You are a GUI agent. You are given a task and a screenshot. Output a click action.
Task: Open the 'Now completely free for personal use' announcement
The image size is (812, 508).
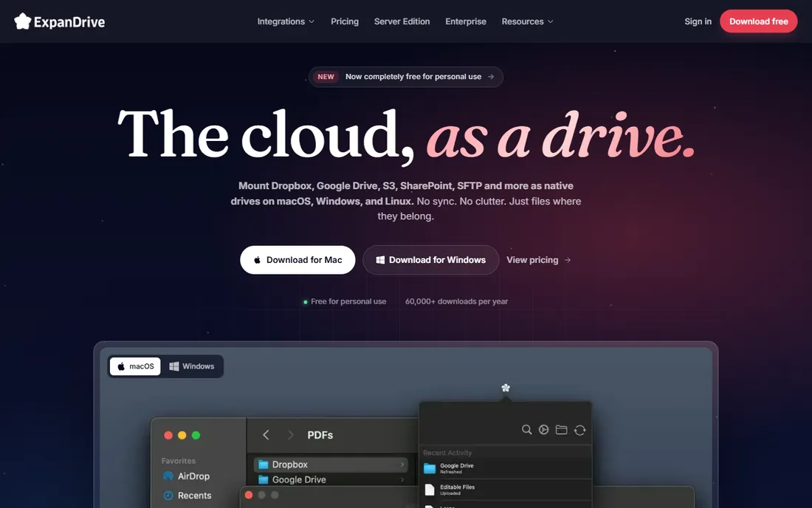[405, 77]
